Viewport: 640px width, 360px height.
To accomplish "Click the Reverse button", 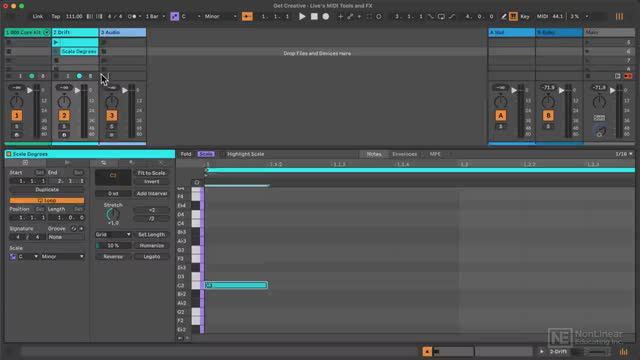I will (x=113, y=257).
